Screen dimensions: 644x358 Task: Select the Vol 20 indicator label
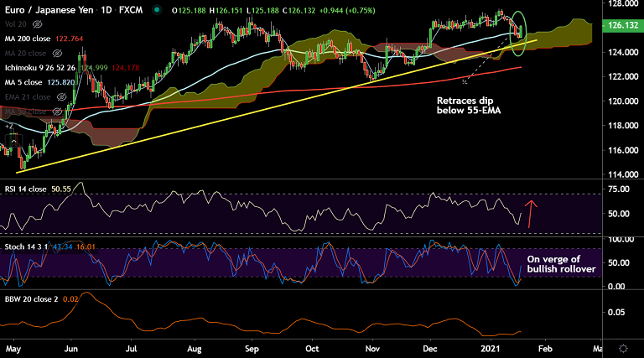16,24
